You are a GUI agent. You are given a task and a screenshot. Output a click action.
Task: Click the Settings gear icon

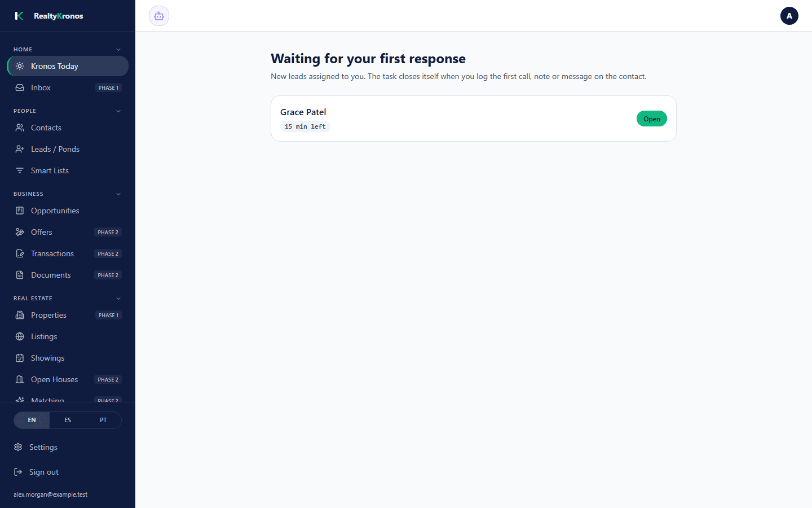tap(18, 447)
